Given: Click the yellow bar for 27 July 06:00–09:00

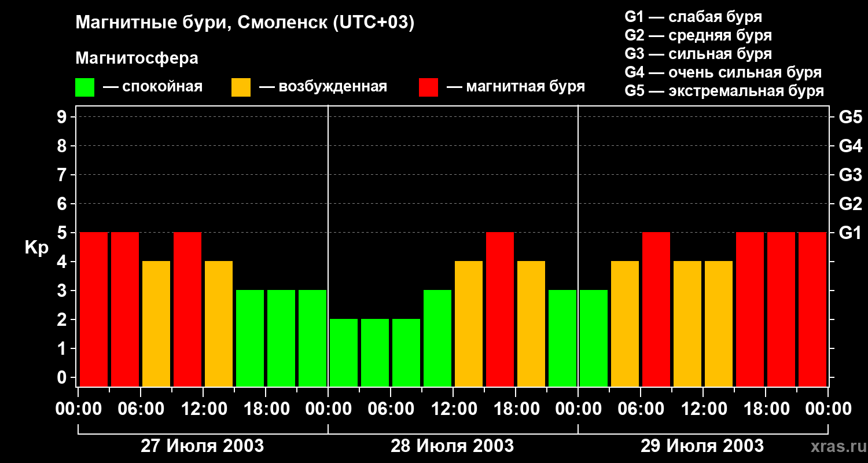Looking at the screenshot, I should pyautogui.click(x=156, y=324).
